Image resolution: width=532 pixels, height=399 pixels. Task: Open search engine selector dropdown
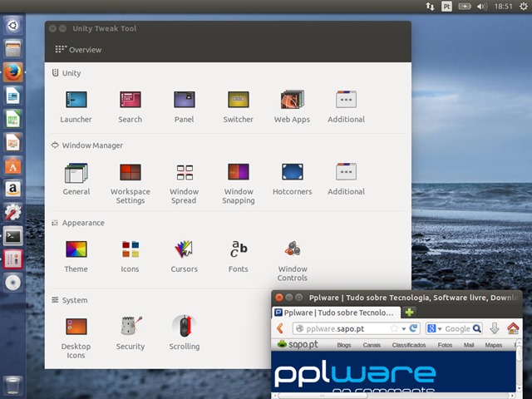434,328
